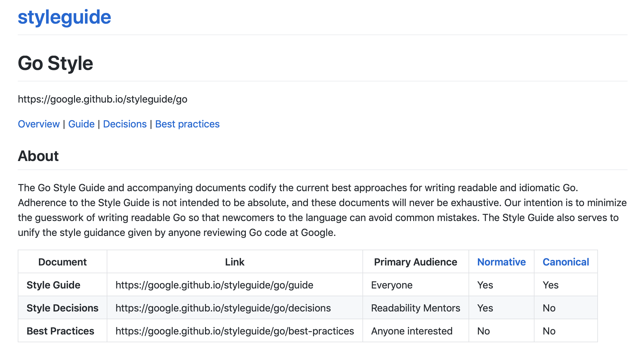Click the Readability Mentors cell
Screen dimensions: 644x355
(416, 308)
